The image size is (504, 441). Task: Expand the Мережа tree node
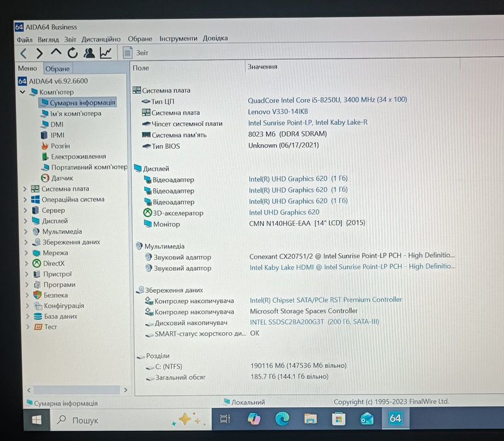pos(26,253)
